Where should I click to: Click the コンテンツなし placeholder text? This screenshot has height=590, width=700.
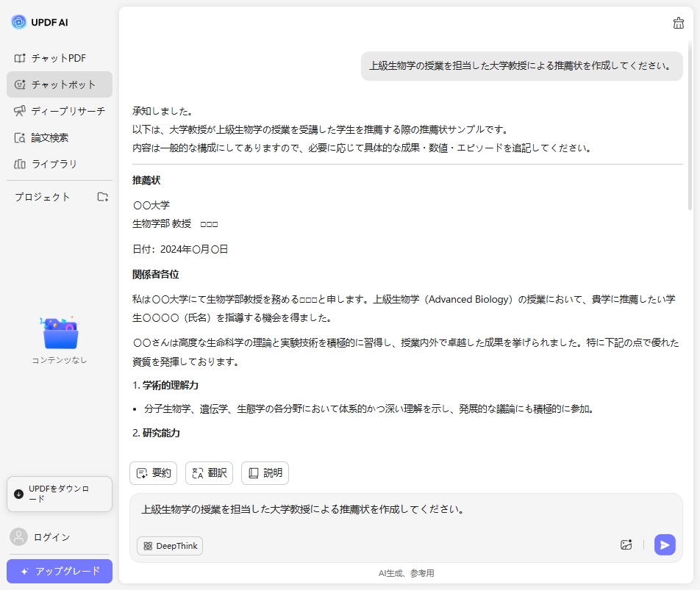tap(60, 360)
